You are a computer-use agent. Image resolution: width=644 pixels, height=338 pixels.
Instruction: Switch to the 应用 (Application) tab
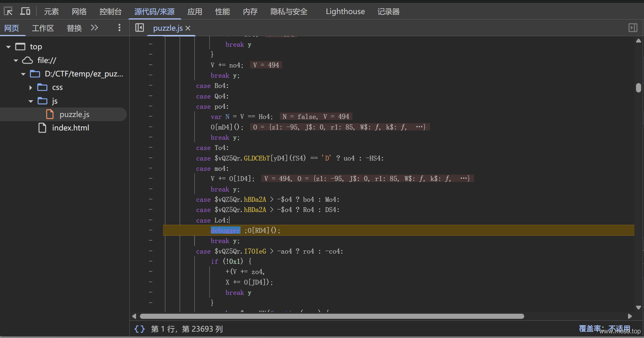tap(195, 12)
